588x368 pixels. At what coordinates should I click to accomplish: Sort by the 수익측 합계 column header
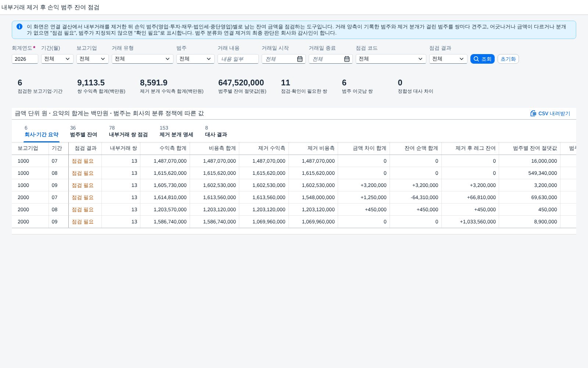pyautogui.click(x=165, y=148)
